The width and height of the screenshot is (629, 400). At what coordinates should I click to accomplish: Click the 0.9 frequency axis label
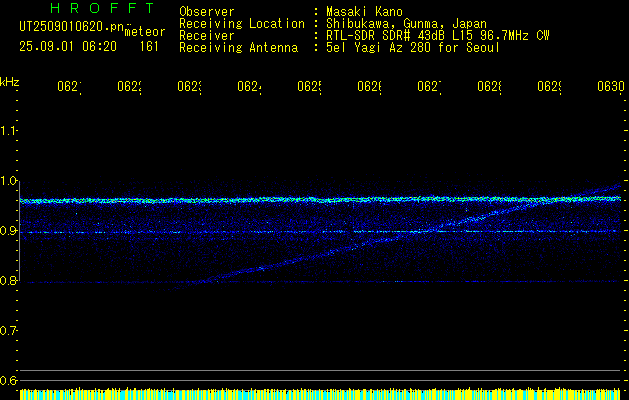tap(8, 231)
